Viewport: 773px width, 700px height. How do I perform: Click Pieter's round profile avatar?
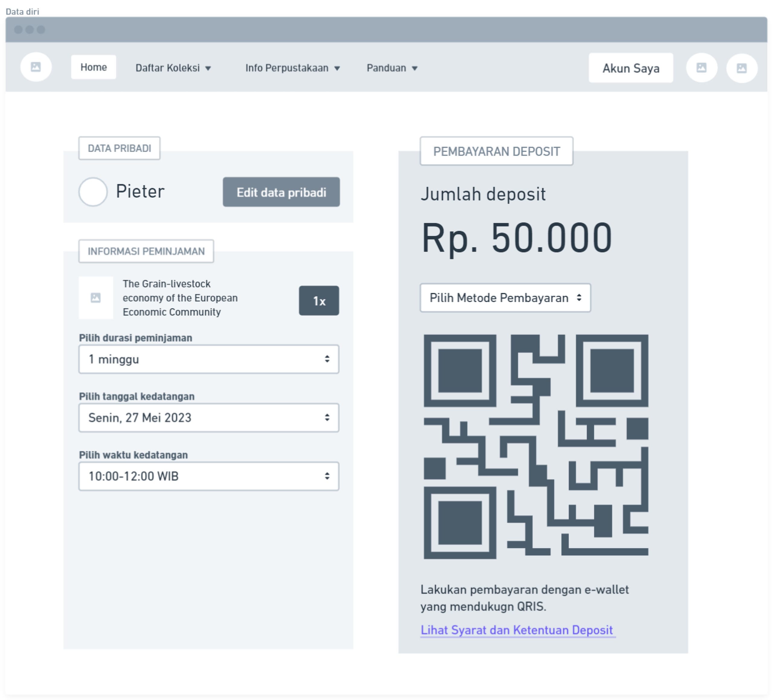pyautogui.click(x=93, y=192)
